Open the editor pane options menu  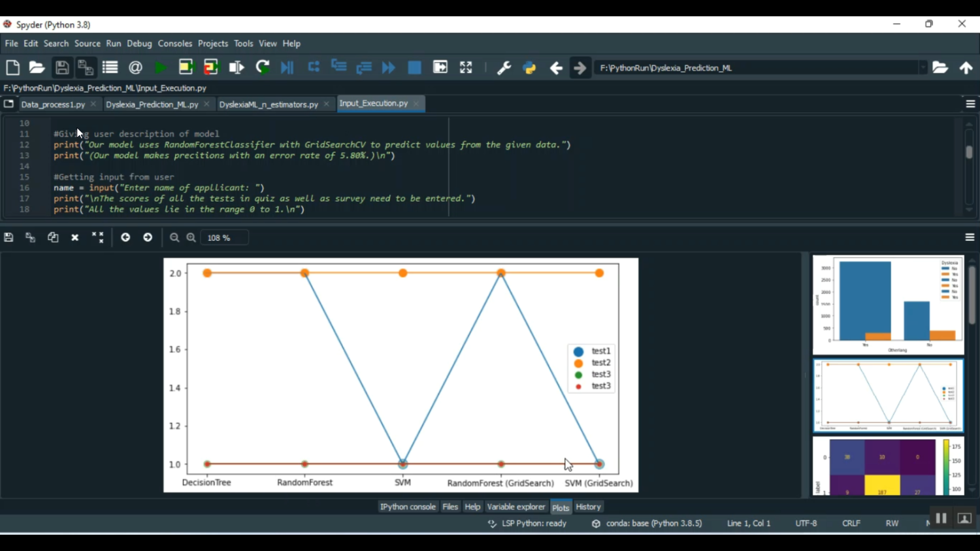[970, 104]
